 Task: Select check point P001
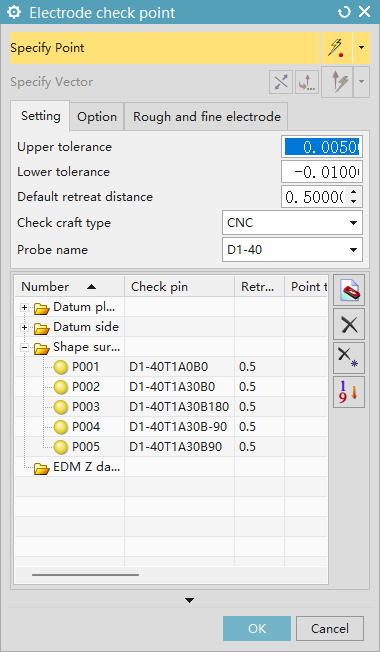click(77, 367)
